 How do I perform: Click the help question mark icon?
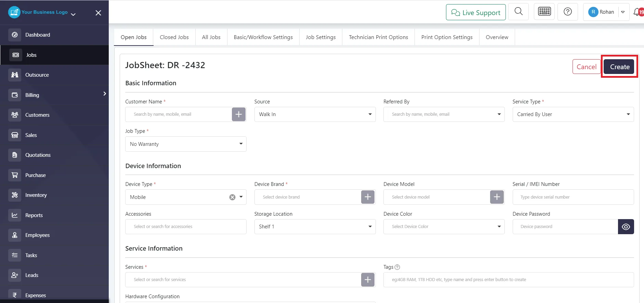click(568, 12)
